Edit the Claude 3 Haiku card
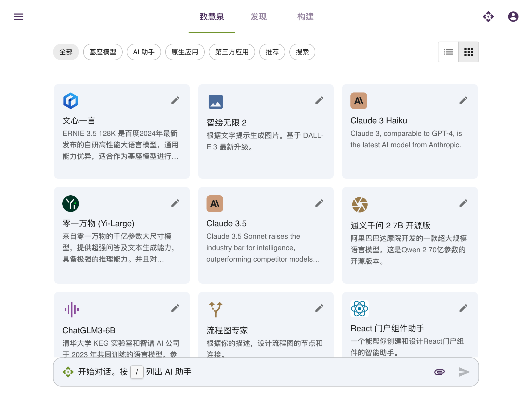Screen dimensions: 532x399 (x=463, y=100)
